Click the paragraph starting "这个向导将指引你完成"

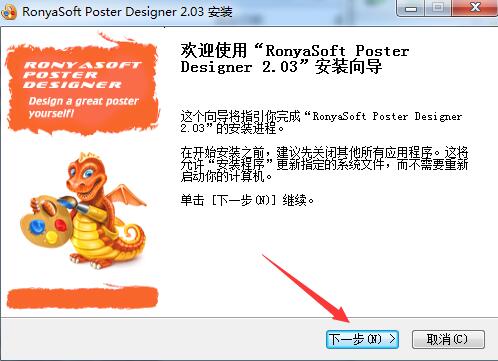[x=321, y=122]
